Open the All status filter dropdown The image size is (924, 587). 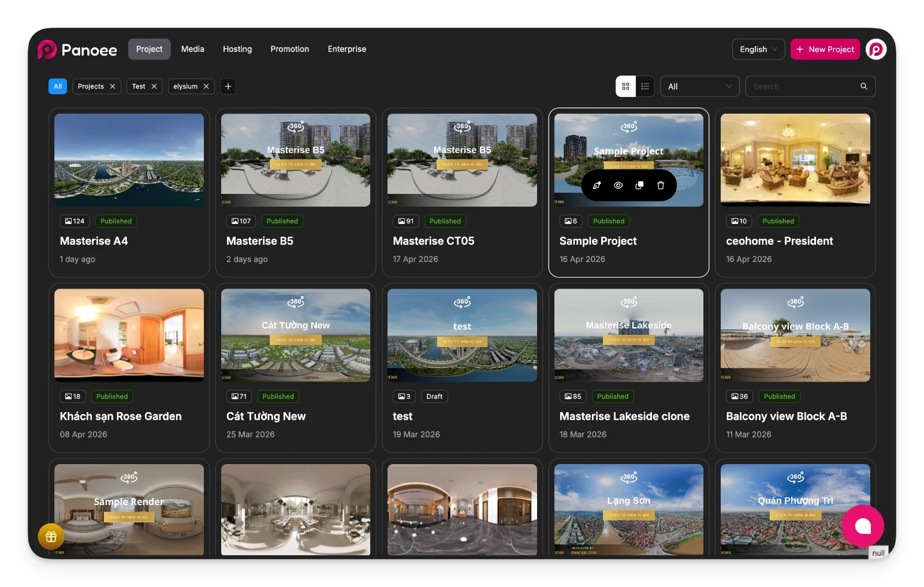699,87
